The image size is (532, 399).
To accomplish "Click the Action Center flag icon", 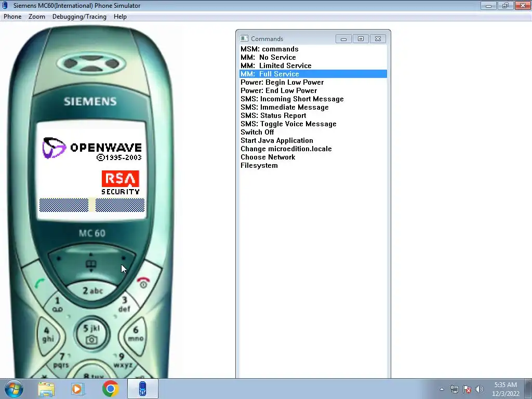I will pos(467,389).
